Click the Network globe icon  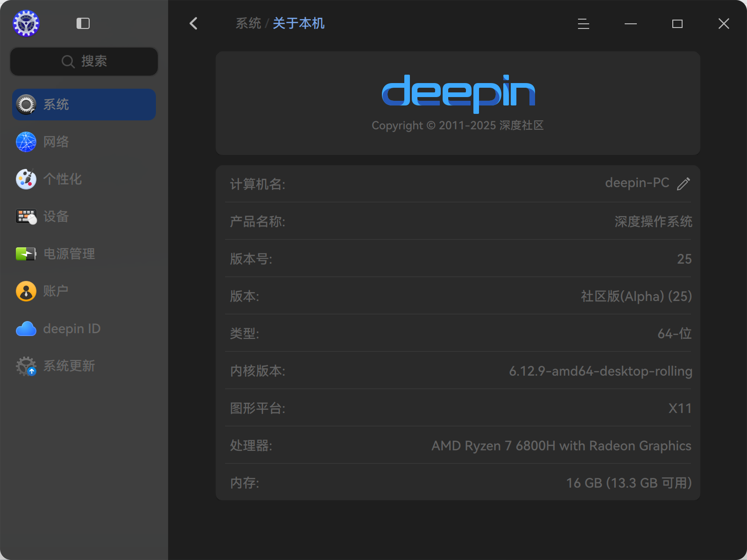point(26,142)
